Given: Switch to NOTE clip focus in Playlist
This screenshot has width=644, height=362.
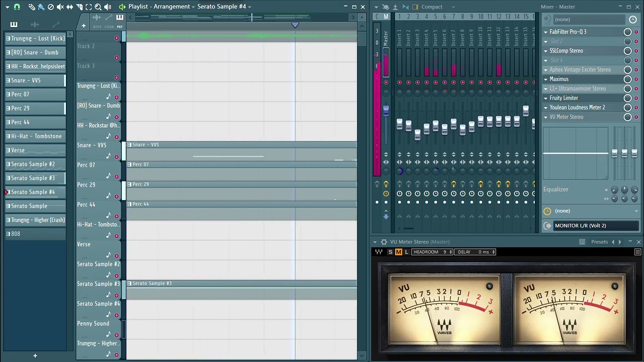Looking at the screenshot, I should 97,21.
